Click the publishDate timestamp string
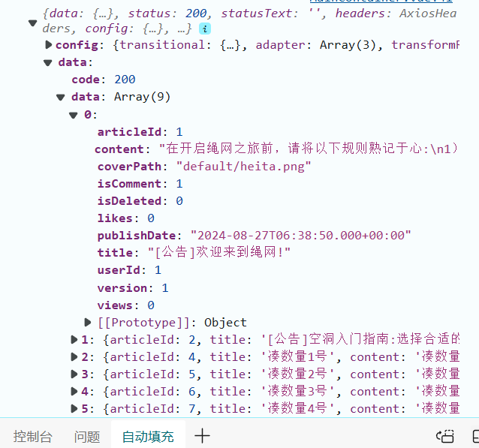 (x=300, y=236)
